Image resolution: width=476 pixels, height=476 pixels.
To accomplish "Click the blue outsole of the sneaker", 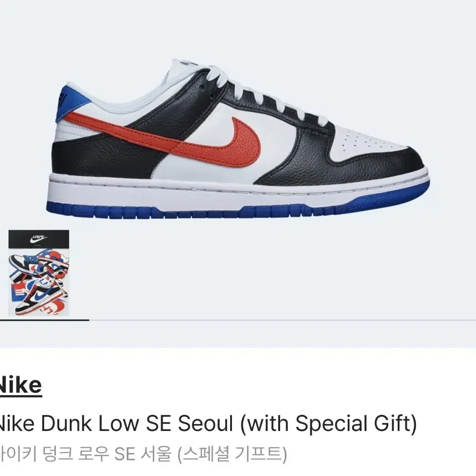I will 238,209.
